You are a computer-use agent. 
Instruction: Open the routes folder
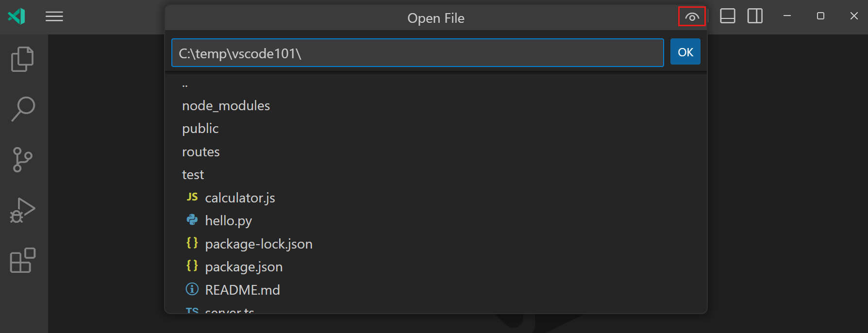pos(200,151)
